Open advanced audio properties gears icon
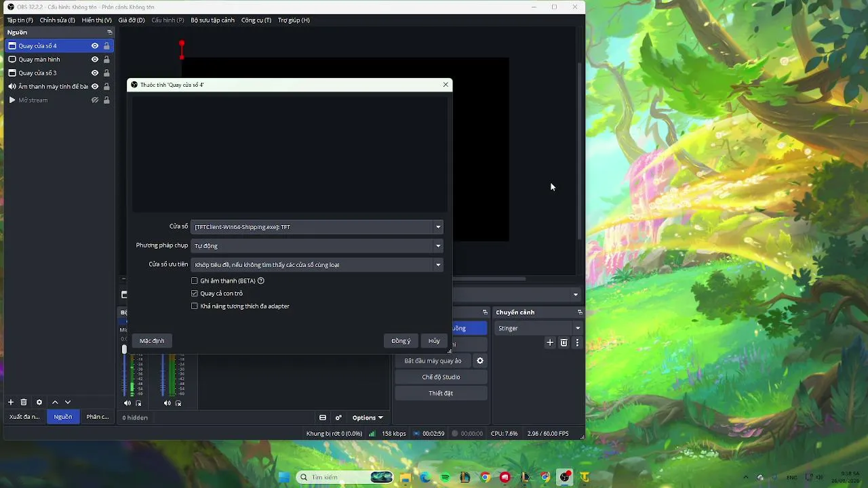The image size is (868, 488). (338, 418)
